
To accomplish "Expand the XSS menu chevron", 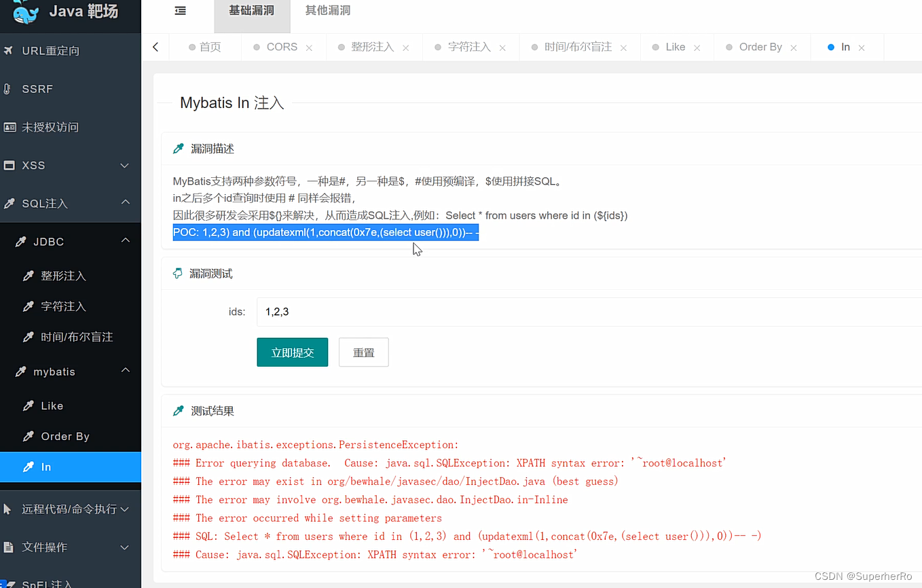I will pos(125,166).
